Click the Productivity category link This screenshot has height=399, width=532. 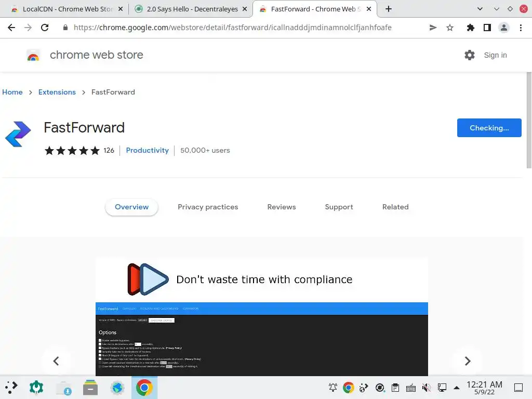147,150
